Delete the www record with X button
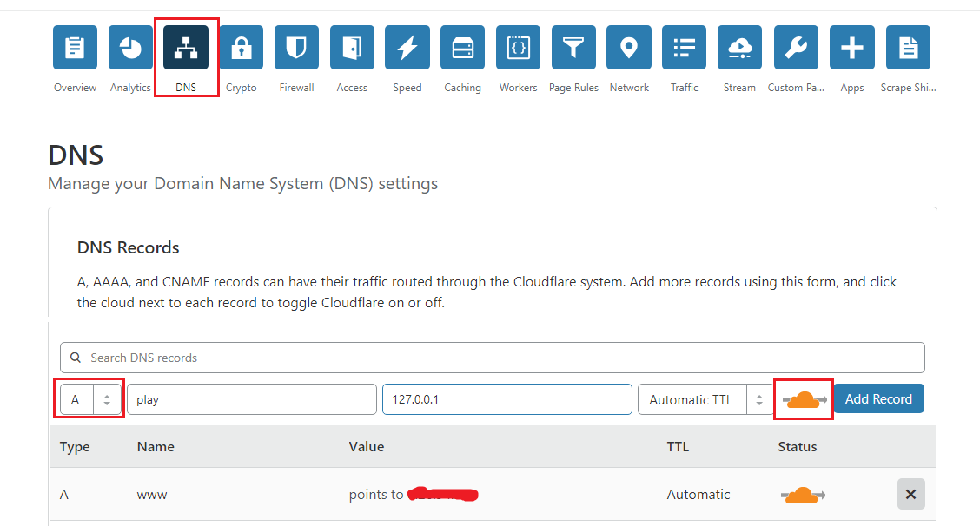 pyautogui.click(x=910, y=494)
